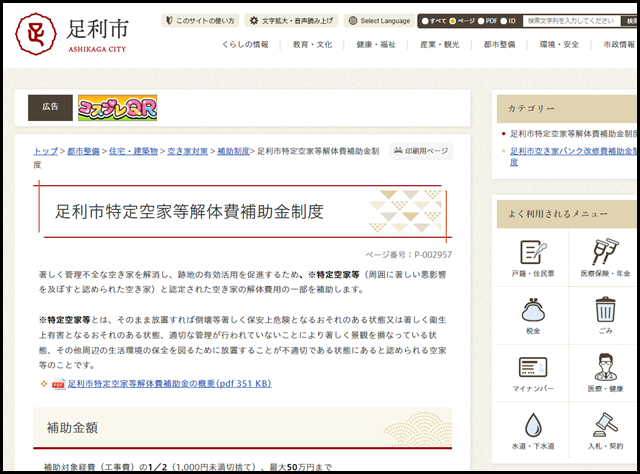Select the すべて search radio button

(425, 20)
